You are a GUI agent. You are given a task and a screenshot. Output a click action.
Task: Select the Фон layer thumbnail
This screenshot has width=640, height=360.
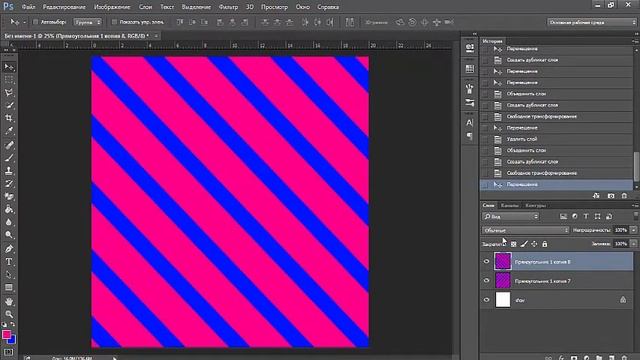click(503, 300)
